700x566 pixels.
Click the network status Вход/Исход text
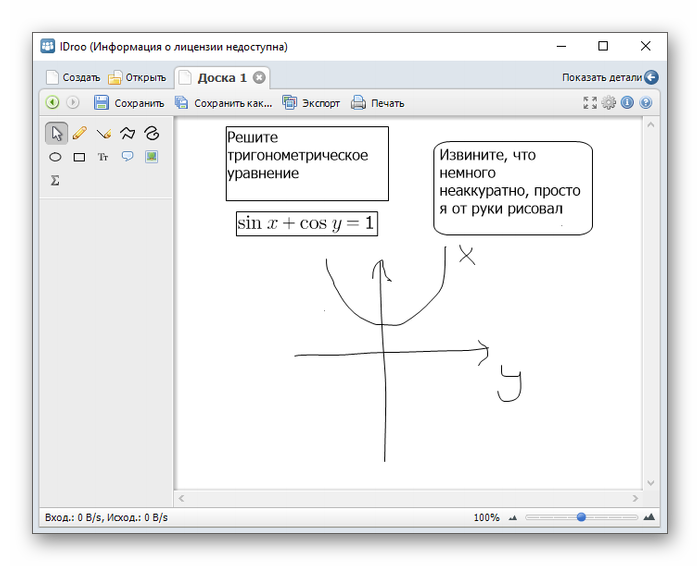point(106,517)
